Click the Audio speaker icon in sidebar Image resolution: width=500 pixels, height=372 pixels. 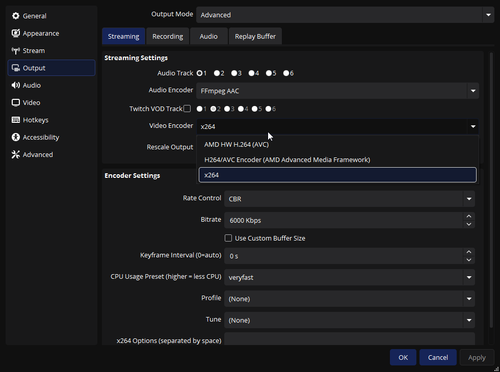[x=16, y=85]
